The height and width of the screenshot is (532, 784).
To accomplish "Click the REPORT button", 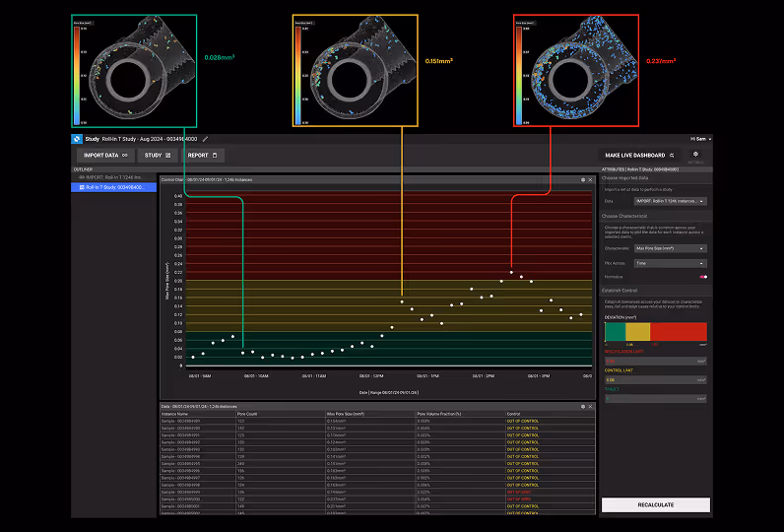I will [204, 155].
